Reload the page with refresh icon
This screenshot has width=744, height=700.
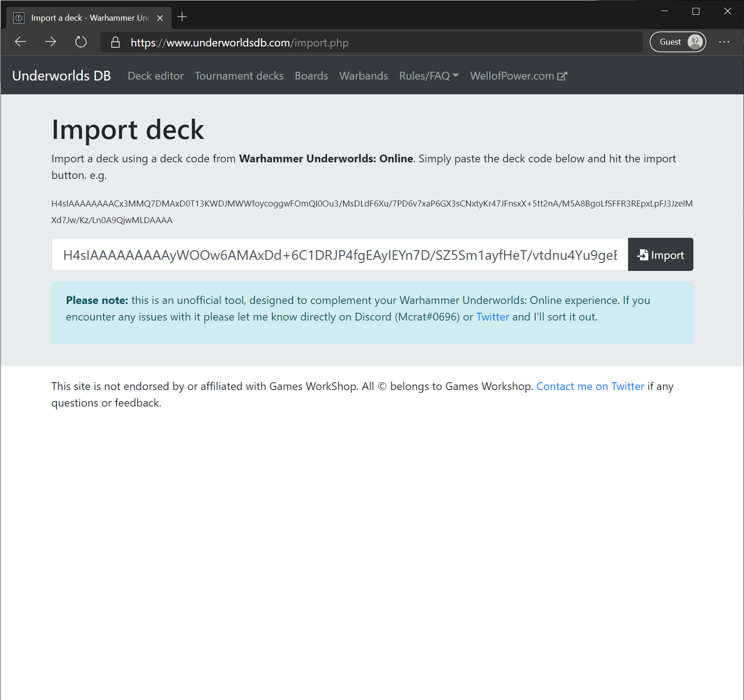click(x=81, y=42)
